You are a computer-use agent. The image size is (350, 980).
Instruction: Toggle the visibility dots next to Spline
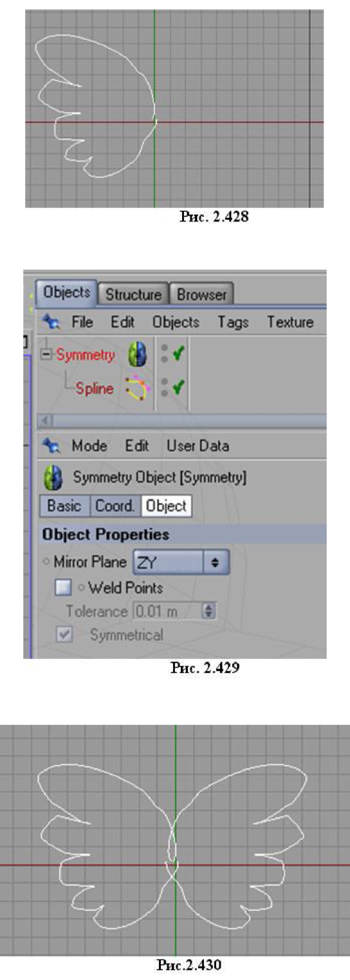163,388
